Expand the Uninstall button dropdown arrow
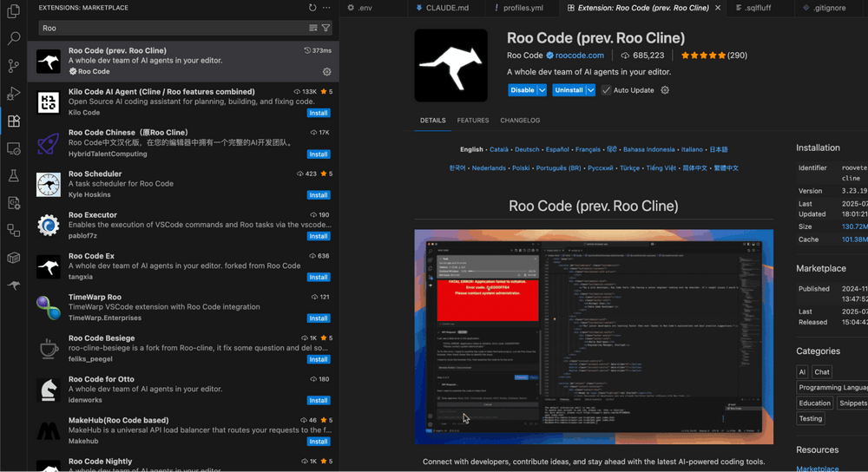 (590, 90)
